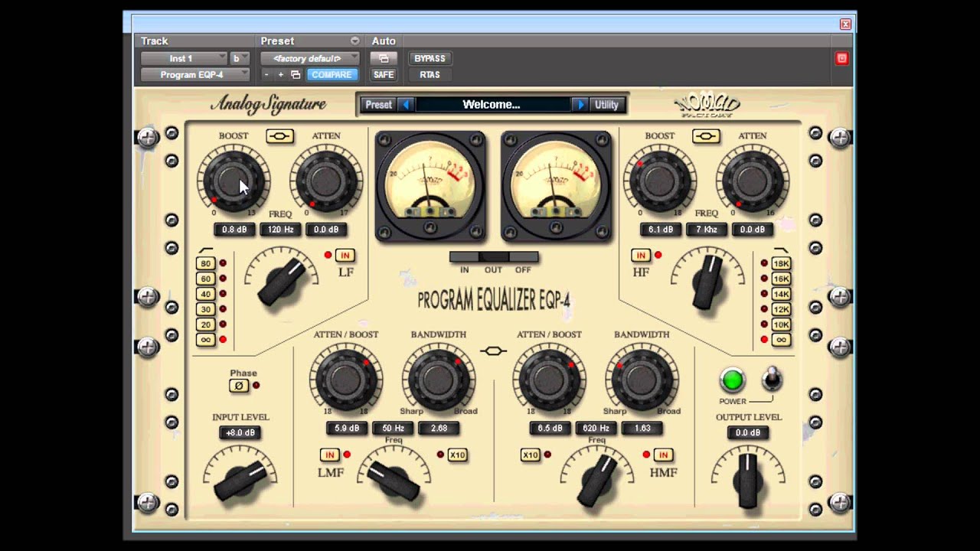This screenshot has height=551, width=980.
Task: Select the 14K high-cut filter button
Action: [781, 294]
